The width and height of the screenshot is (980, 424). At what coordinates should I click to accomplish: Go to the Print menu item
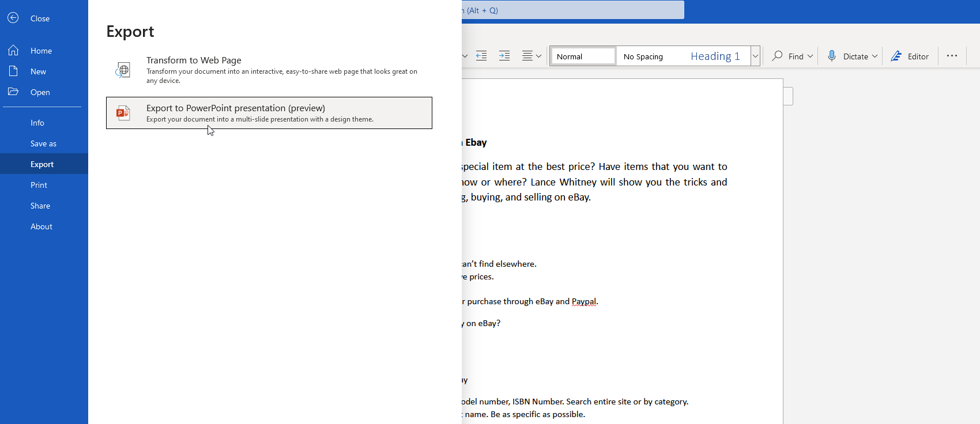(x=39, y=185)
